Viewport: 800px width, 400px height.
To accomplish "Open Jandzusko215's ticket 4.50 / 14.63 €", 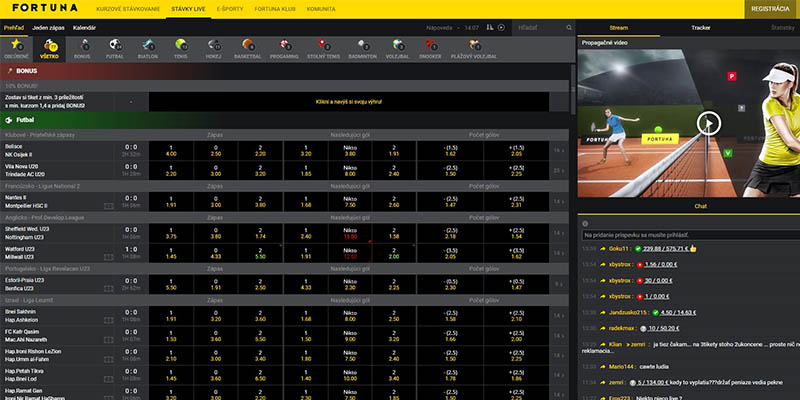I will [678, 312].
